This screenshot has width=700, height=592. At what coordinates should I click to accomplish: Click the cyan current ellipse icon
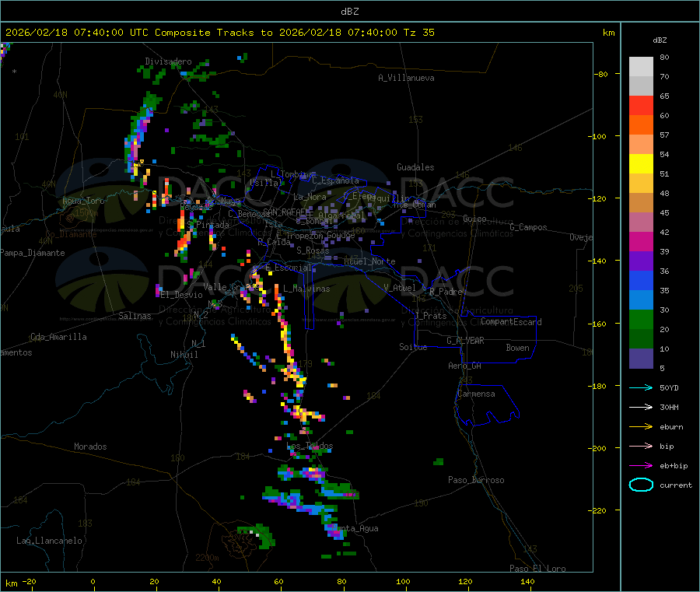coord(641,485)
